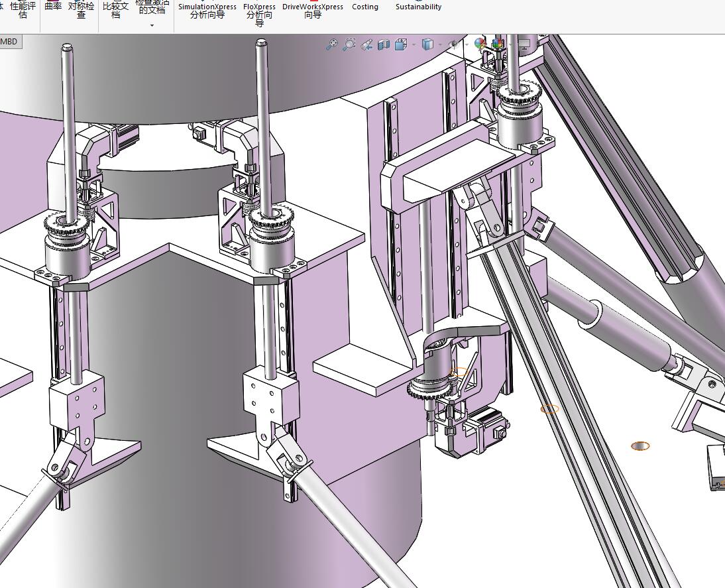Open the SimulationXpress 分析向导

tap(207, 10)
